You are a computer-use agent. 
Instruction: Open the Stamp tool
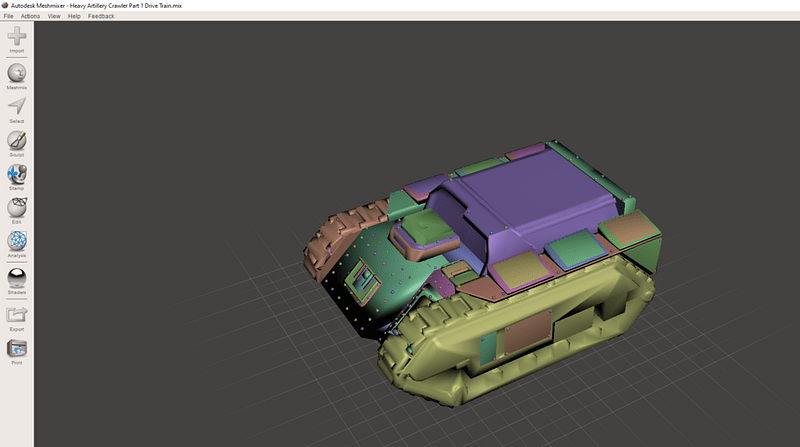17,174
